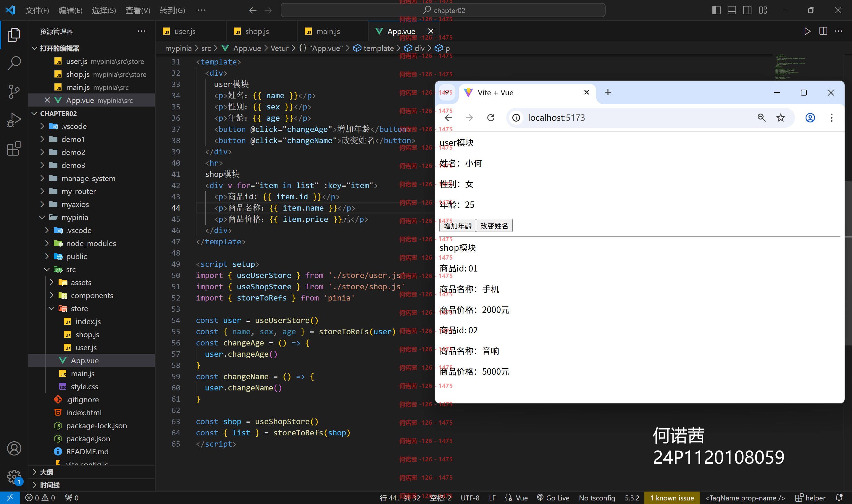Image resolution: width=852 pixels, height=504 pixels.
Task: Click the 改变姓名 button in browser
Action: [x=494, y=225]
